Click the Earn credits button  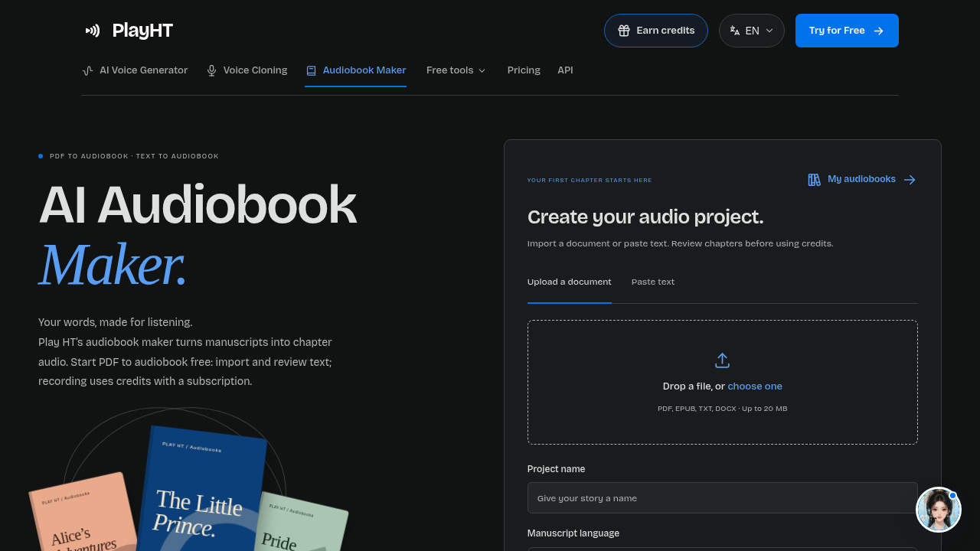coord(656,31)
